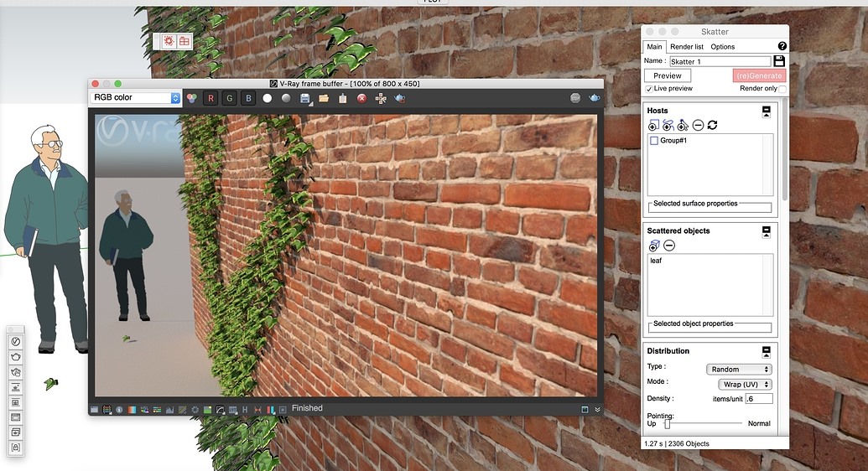Open image file with the folder icon
The image size is (868, 471).
[324, 99]
